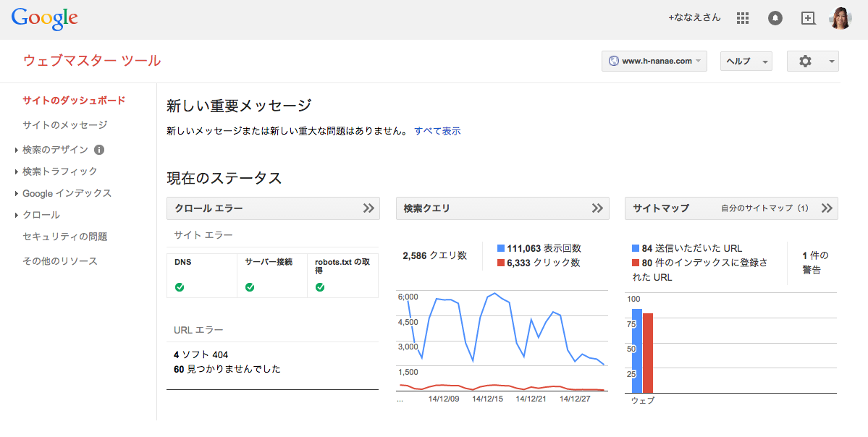Click the すべて表示 link
Screen dimensions: 868x437
coord(437,131)
